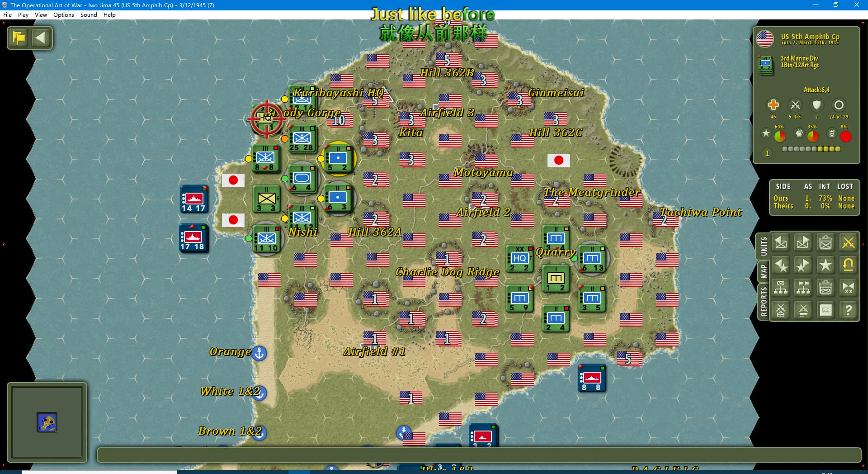
Task: Open the Play menu
Action: [23, 14]
